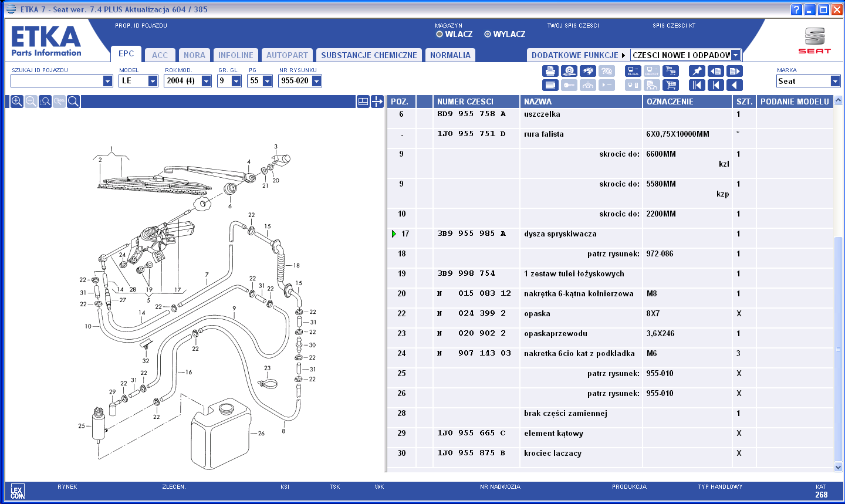Switch to the EPC tab
845x504 pixels.
coord(126,53)
